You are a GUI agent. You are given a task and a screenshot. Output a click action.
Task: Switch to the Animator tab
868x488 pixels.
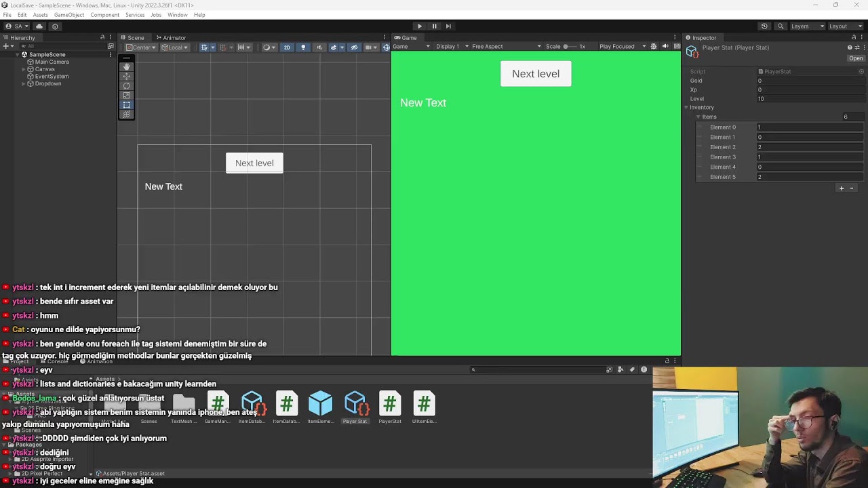171,38
